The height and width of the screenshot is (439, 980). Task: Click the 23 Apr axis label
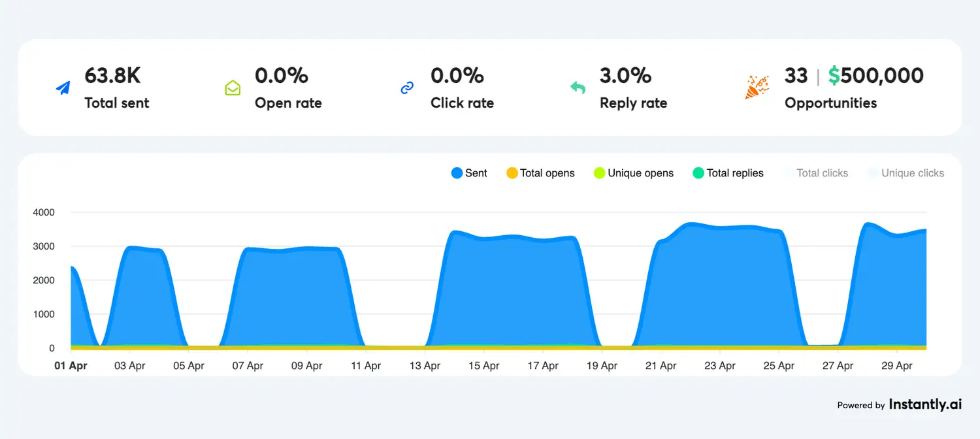(x=719, y=366)
